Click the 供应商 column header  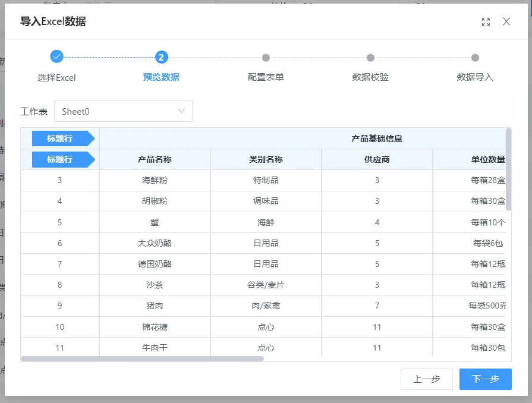pyautogui.click(x=377, y=159)
